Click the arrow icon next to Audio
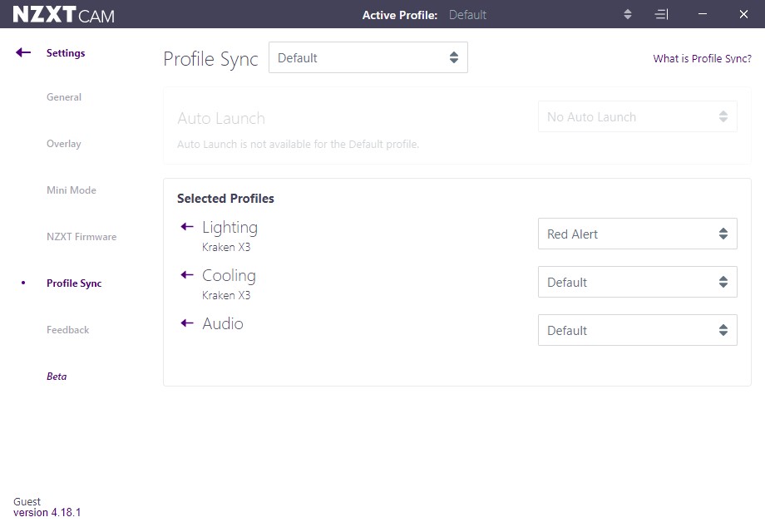Image resolution: width=765 pixels, height=532 pixels. click(187, 323)
